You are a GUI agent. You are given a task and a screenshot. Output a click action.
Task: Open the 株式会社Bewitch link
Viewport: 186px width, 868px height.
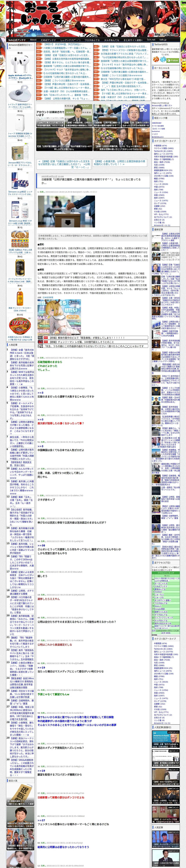(x=158, y=137)
